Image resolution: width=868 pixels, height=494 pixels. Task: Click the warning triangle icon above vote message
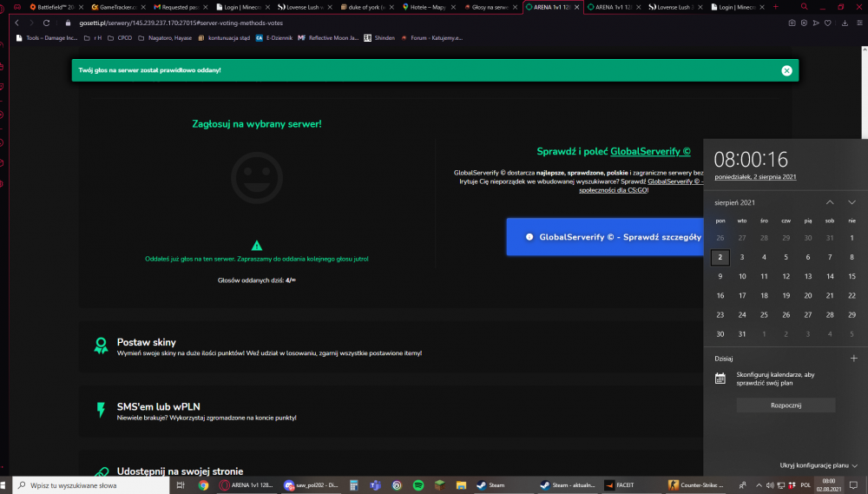[256, 246]
